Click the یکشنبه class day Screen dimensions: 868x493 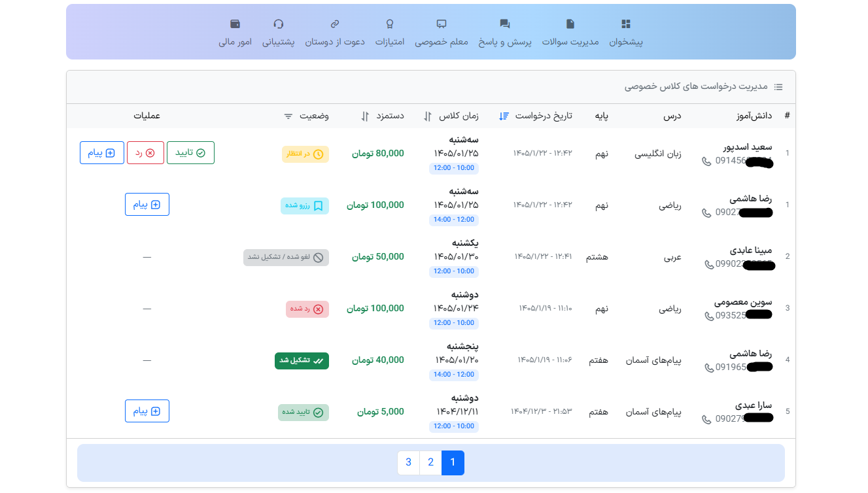[x=464, y=243]
